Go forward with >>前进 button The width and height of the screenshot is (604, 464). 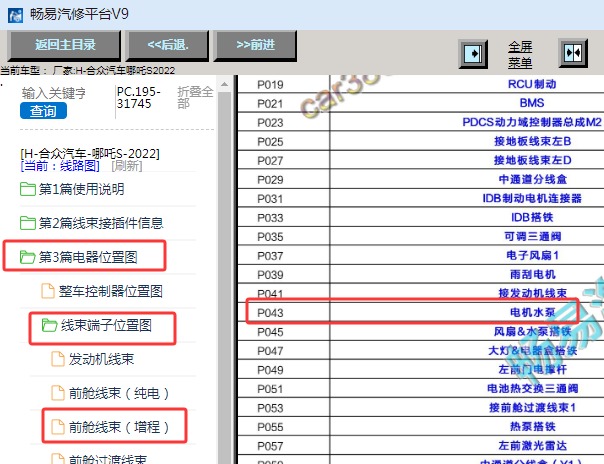[255, 45]
